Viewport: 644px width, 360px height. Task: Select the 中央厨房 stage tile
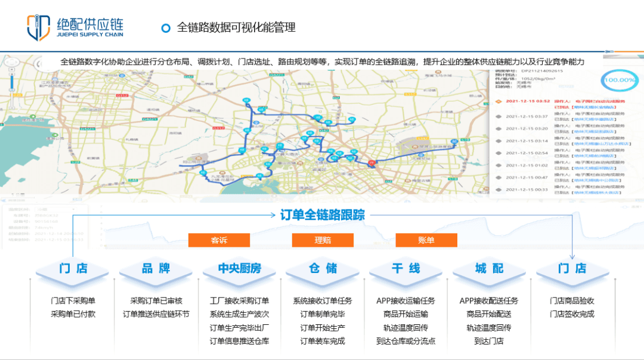point(239,269)
